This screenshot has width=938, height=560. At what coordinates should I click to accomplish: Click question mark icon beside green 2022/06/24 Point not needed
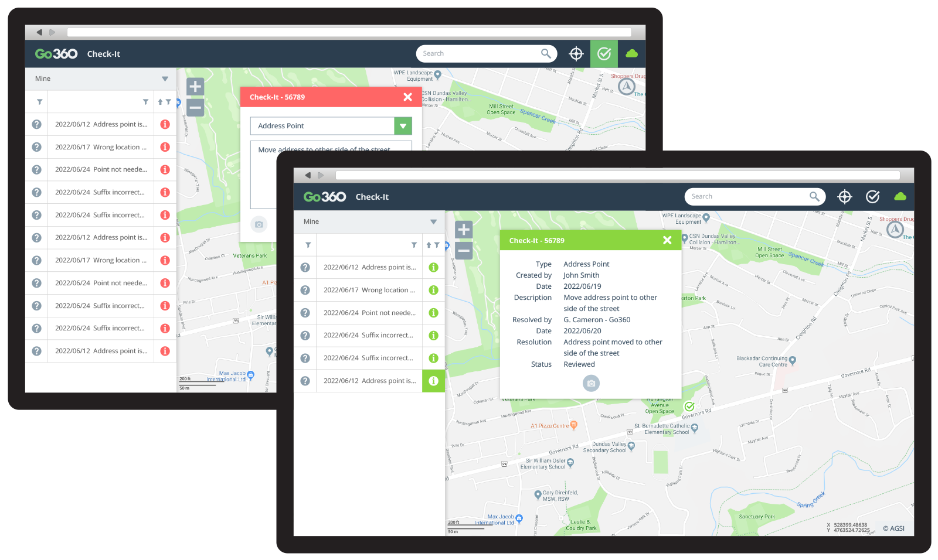[x=305, y=313]
